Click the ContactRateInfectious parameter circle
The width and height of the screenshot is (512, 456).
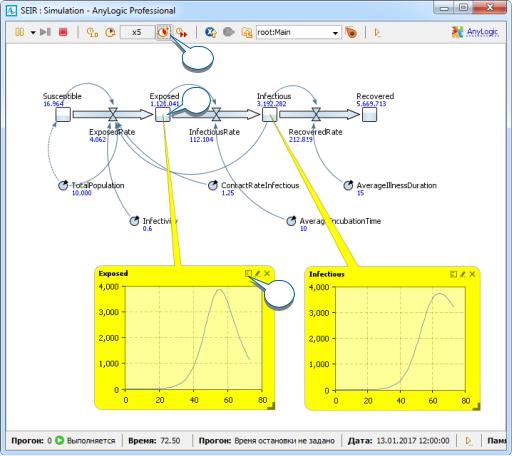pyautogui.click(x=213, y=185)
